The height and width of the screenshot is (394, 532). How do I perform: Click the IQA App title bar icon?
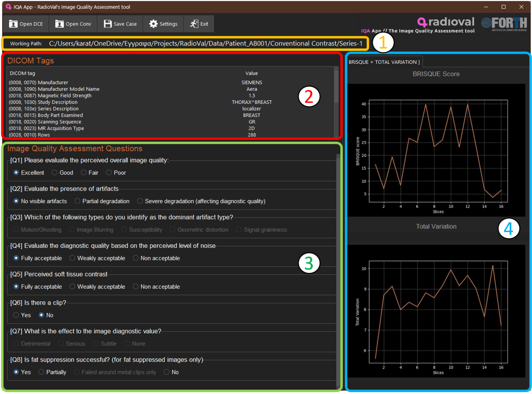coord(9,7)
